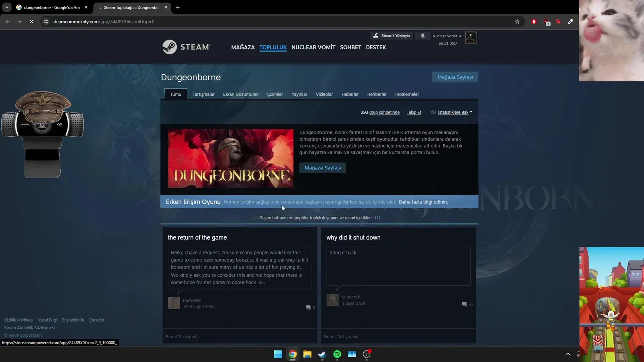Viewport: 644px width, 362px height.
Task: Close the Steam Topluluğu tab
Action: pyautogui.click(x=166, y=7)
